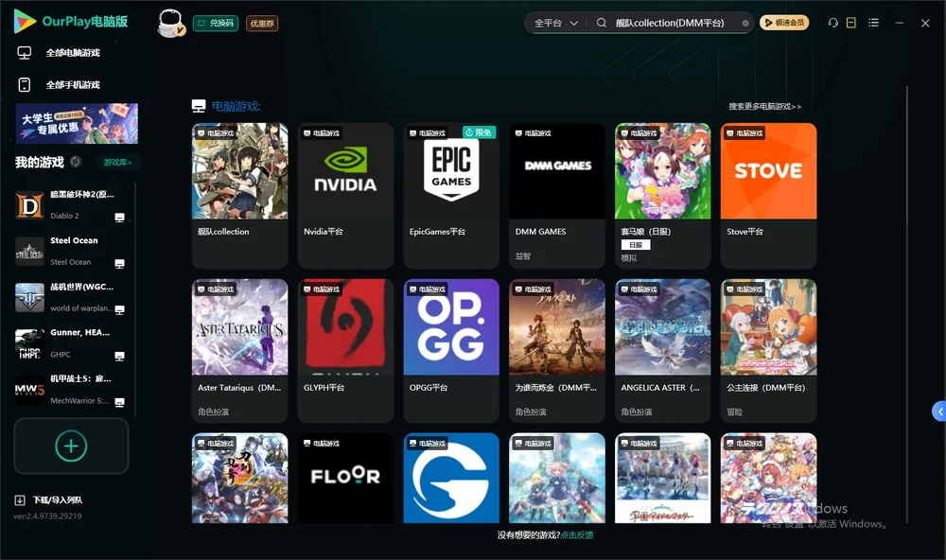Expand the 全平台 platform dropdown
This screenshot has height=560, width=946.
coord(555,23)
